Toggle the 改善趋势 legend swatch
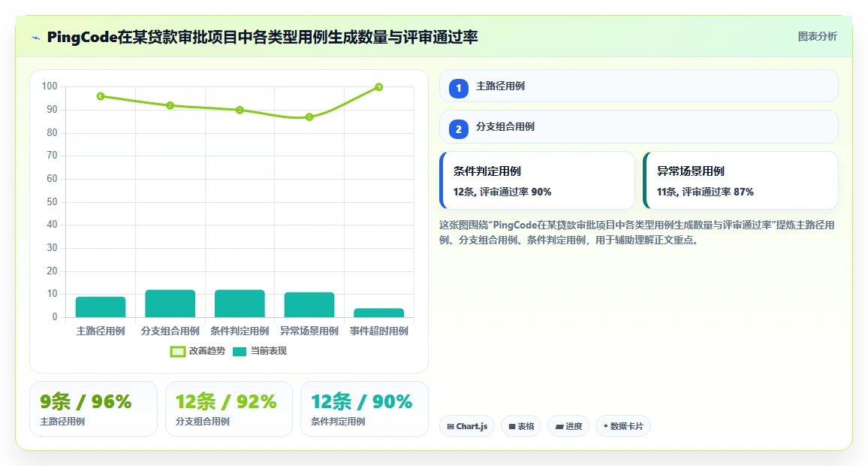The image size is (868, 466). coord(178,351)
